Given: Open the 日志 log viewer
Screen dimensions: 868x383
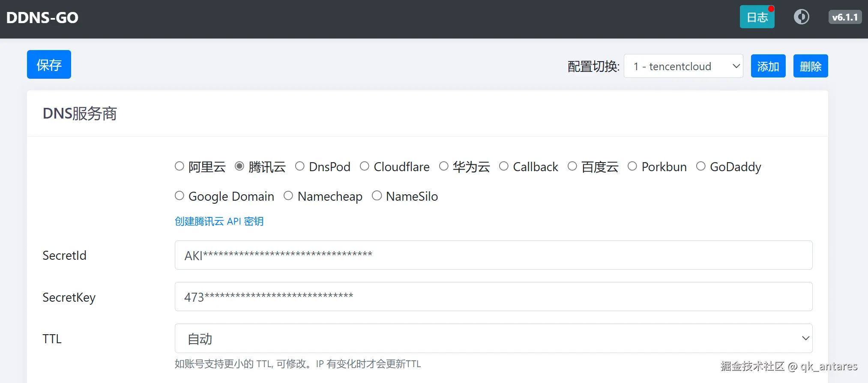Looking at the screenshot, I should click(757, 17).
